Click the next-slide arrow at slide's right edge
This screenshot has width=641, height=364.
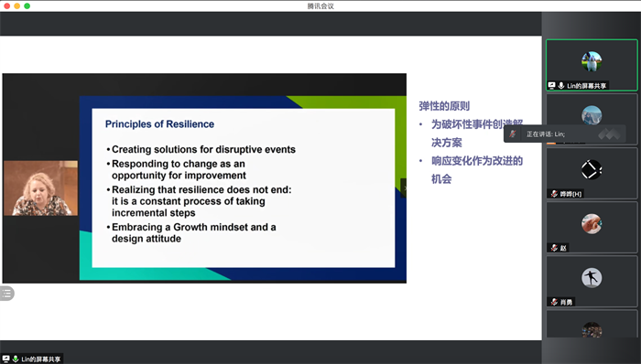404,188
